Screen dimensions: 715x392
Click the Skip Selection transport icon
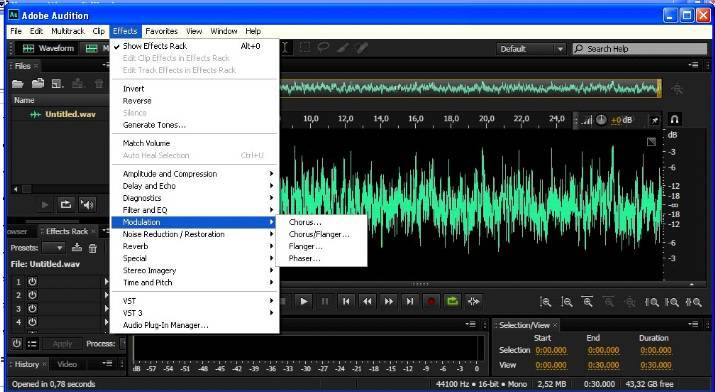(x=474, y=301)
